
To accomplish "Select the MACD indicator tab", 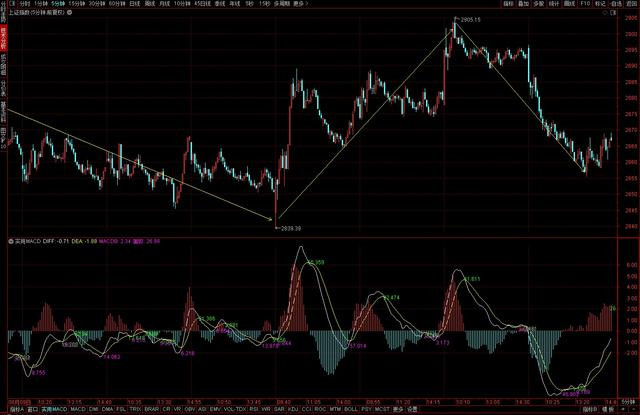I will [x=78, y=409].
